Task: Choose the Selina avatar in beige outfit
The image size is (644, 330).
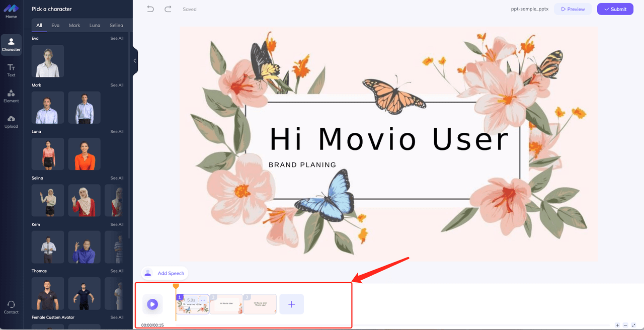Action: point(48,200)
